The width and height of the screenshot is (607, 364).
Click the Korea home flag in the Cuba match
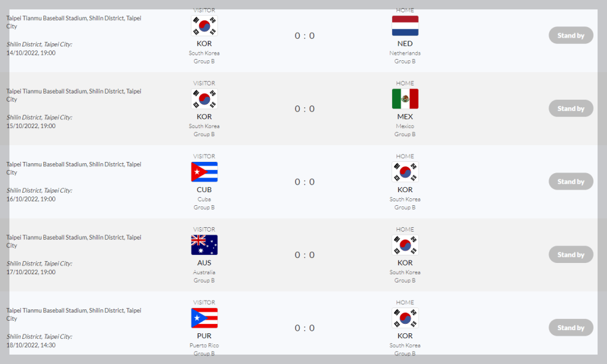tap(405, 171)
